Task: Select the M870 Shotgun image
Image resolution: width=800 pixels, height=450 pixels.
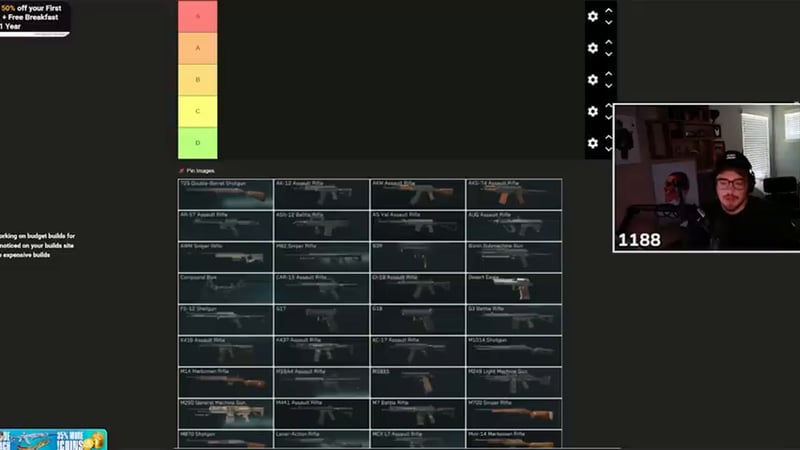Action: tap(226, 440)
